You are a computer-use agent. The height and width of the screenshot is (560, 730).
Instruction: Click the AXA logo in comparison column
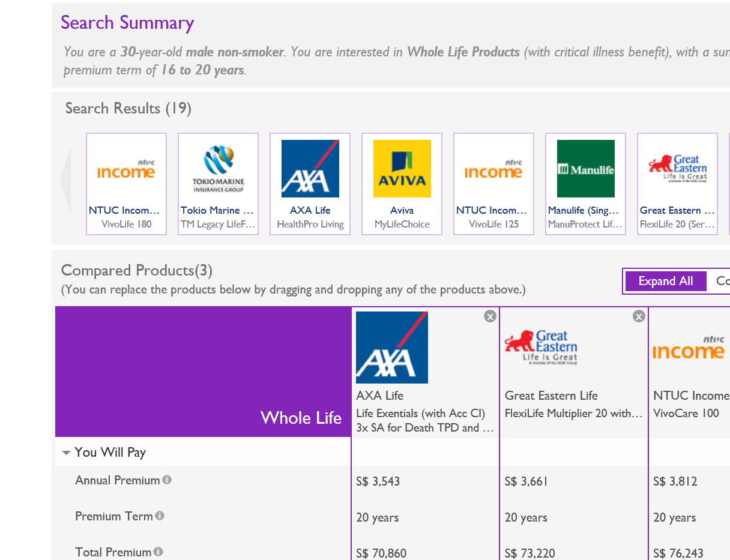click(391, 348)
